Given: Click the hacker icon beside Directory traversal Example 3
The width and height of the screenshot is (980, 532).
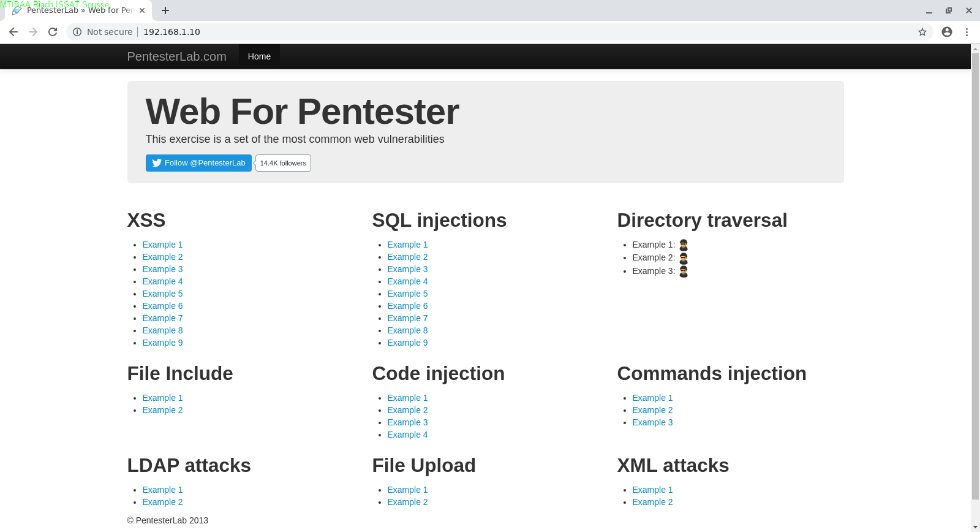Looking at the screenshot, I should 684,271.
